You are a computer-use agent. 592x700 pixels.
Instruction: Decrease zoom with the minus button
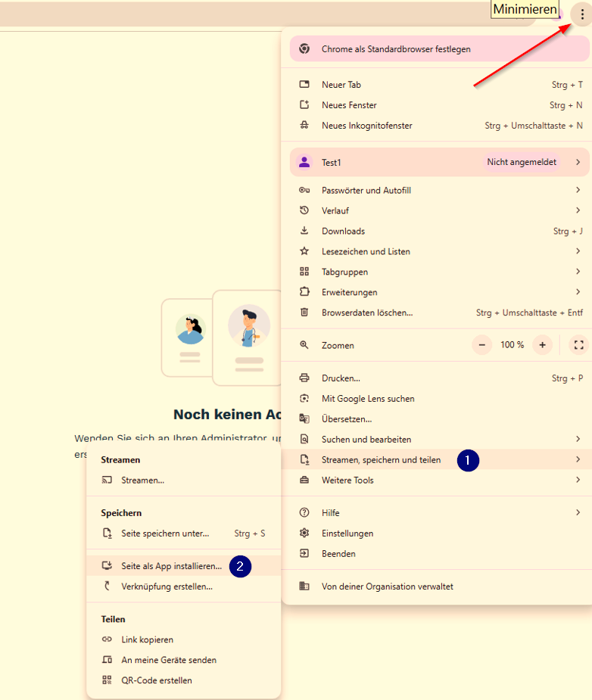(x=482, y=345)
